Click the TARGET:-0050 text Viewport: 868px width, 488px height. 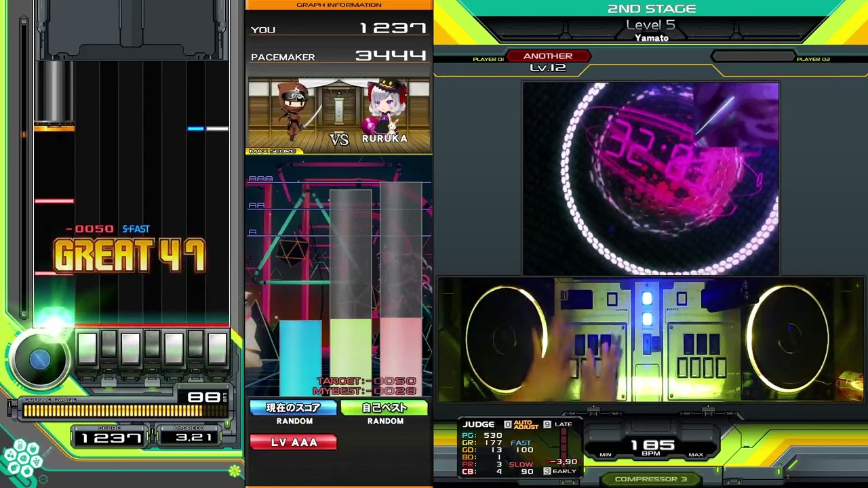point(367,382)
